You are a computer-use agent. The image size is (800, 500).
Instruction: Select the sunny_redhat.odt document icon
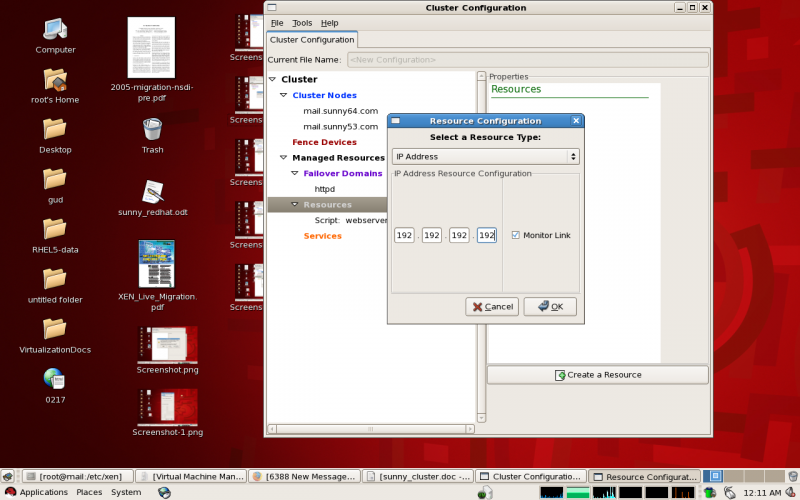pyautogui.click(x=153, y=192)
